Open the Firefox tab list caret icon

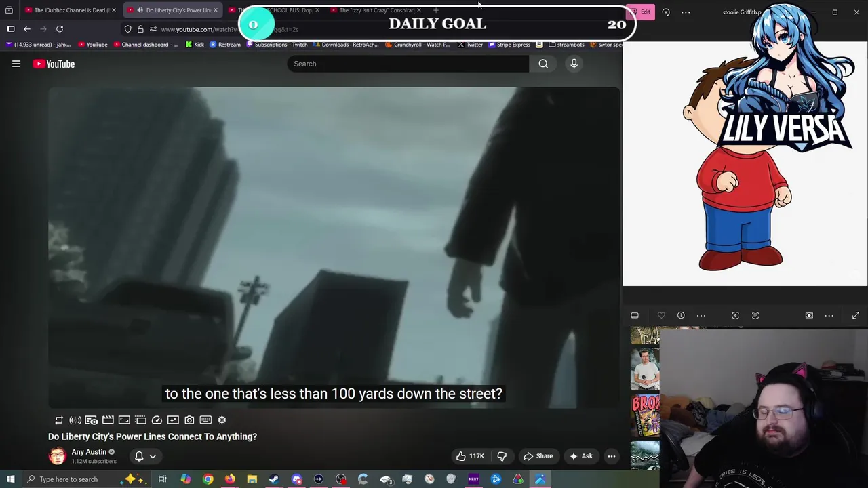point(9,10)
